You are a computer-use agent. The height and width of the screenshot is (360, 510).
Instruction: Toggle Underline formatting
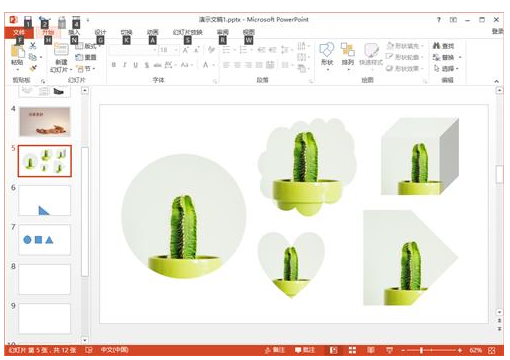pyautogui.click(x=136, y=65)
